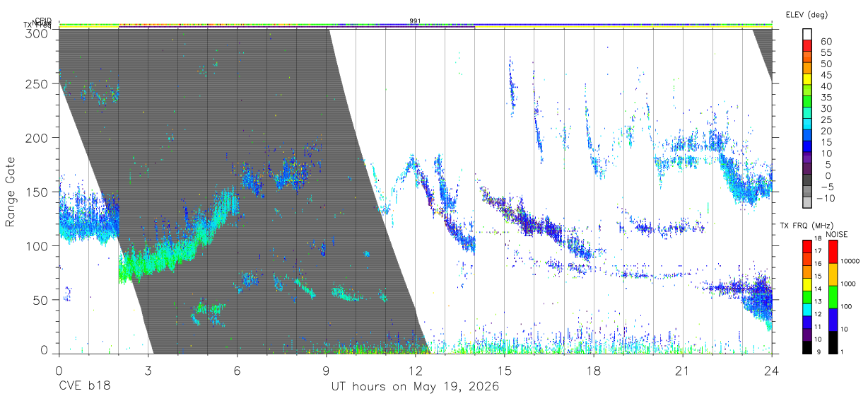Screen dimensions: 868x401
Task: Click the 'NOISE' legend title
Action: pos(838,234)
